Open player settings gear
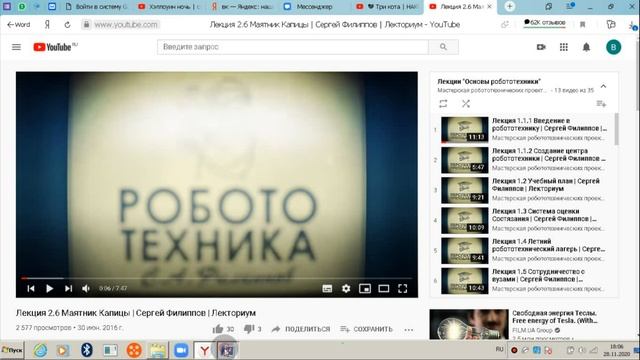Image resolution: width=640 pixels, height=360 pixels. tap(346, 289)
